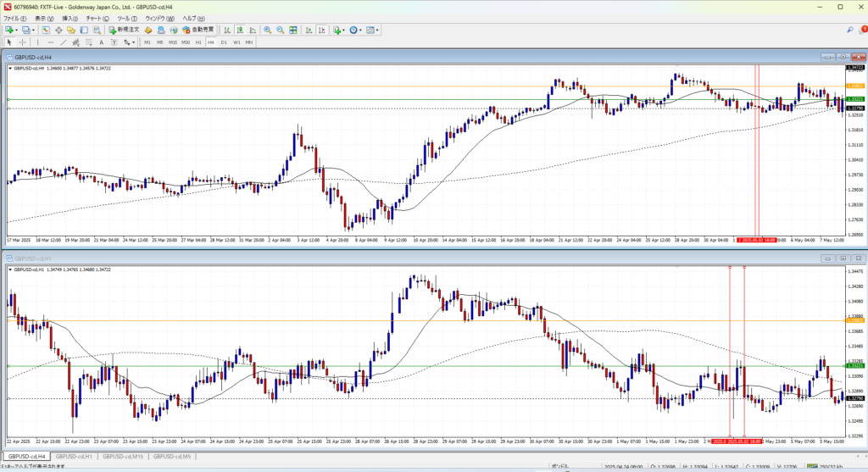Select the vertical line drawing tool

[x=39, y=42]
